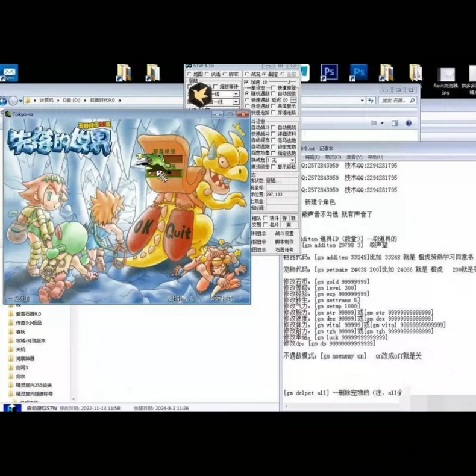The image size is (476, 476).
Task: Click the 加速 speed slider track
Action: coord(283,82)
